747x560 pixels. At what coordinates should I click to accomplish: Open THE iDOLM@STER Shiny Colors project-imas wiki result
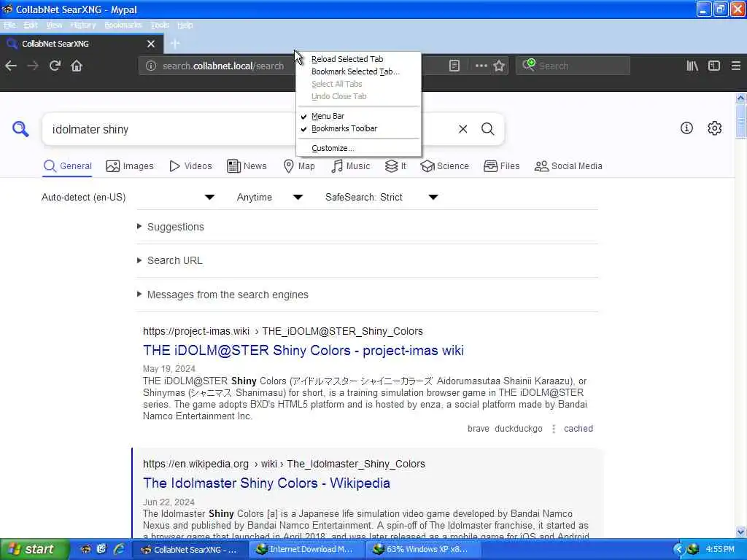click(x=303, y=351)
